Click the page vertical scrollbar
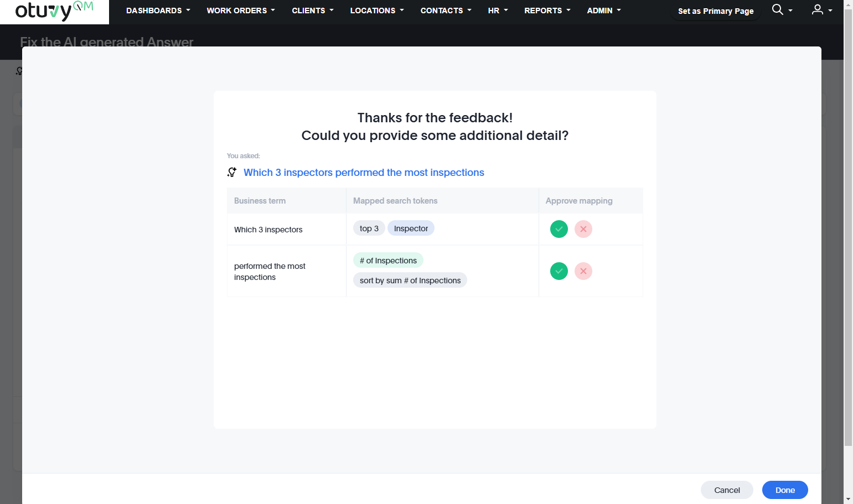Viewport: 853px width, 504px height. click(848, 227)
